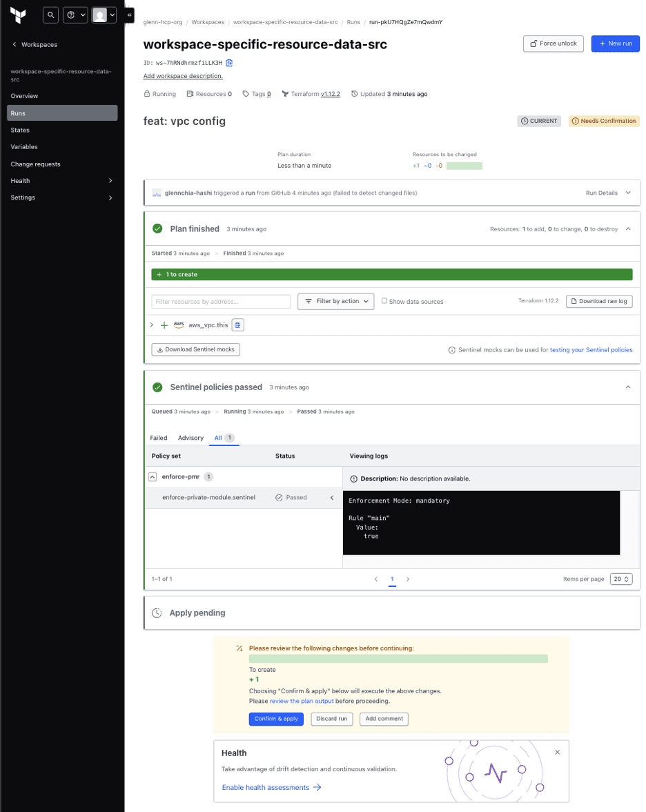Open the help question-mark menu
The height and width of the screenshot is (812, 646).
(x=75, y=15)
